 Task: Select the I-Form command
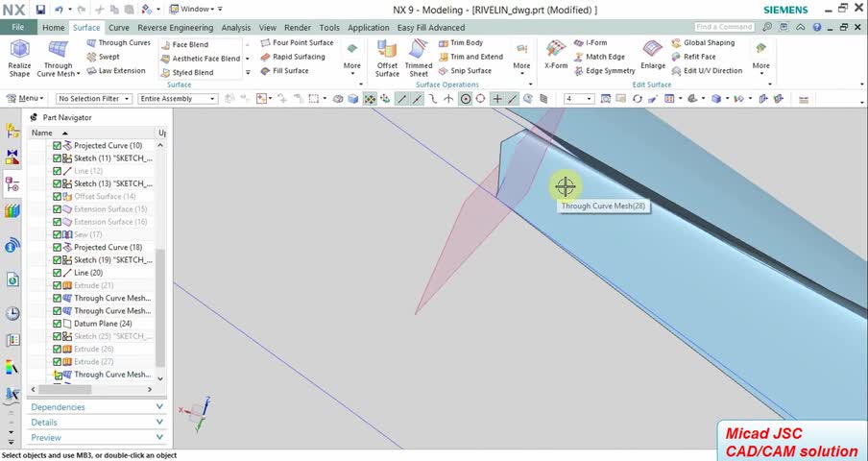point(591,42)
